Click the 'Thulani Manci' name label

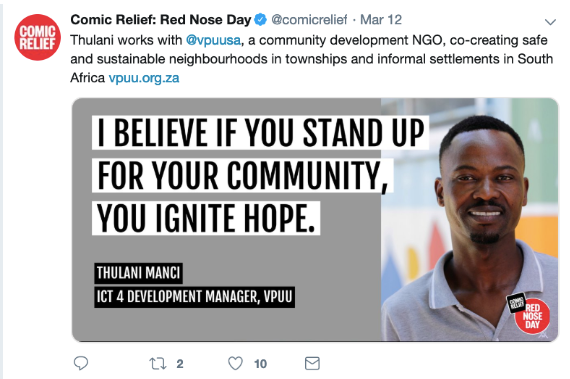click(139, 273)
